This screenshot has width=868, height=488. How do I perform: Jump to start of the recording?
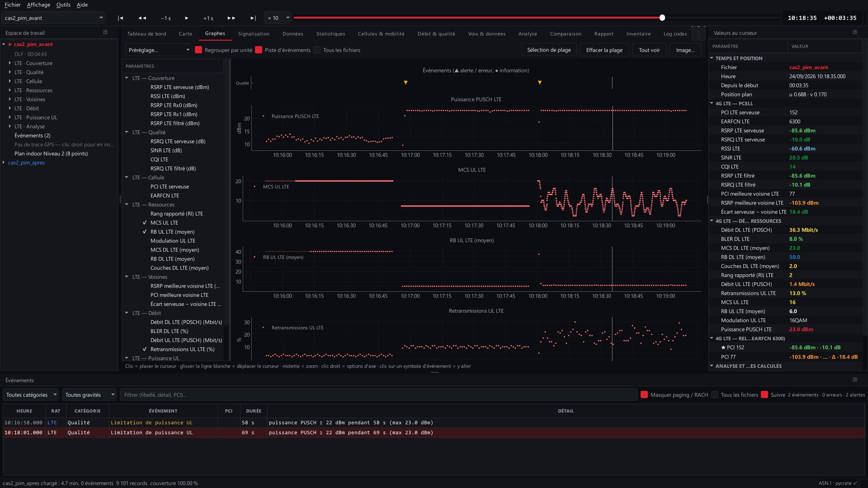(120, 18)
